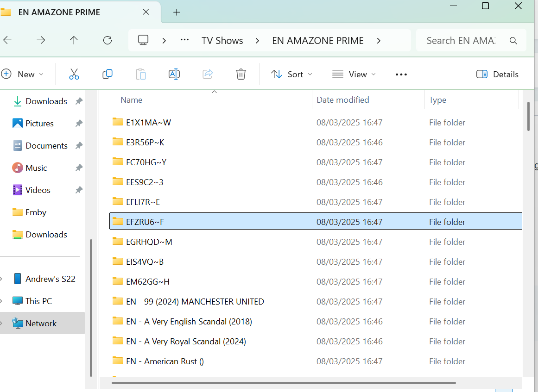Image resolution: width=538 pixels, height=392 pixels.
Task: Unpin Downloads using its pin icon
Action: (79, 101)
